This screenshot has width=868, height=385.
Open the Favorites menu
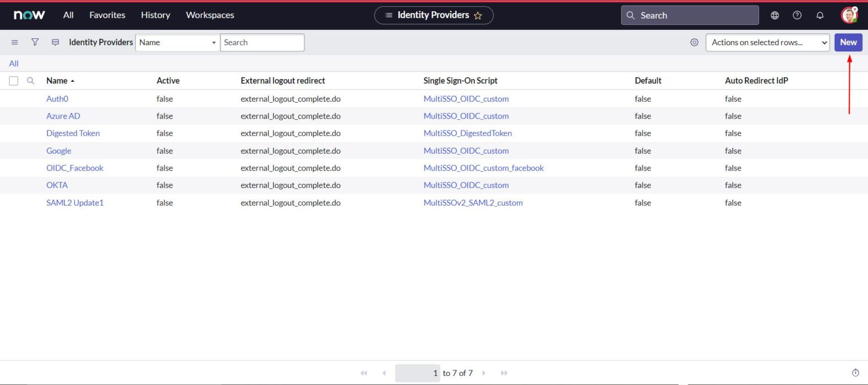[x=107, y=15]
